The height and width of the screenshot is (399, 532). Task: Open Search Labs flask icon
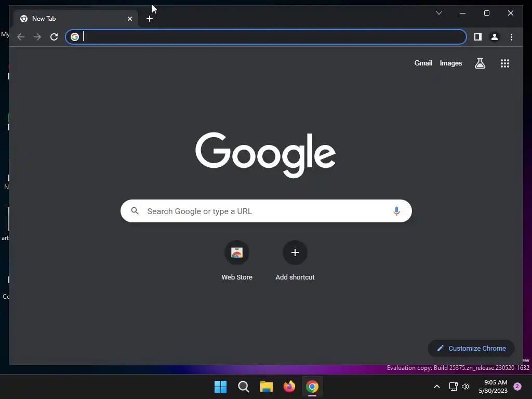480,63
